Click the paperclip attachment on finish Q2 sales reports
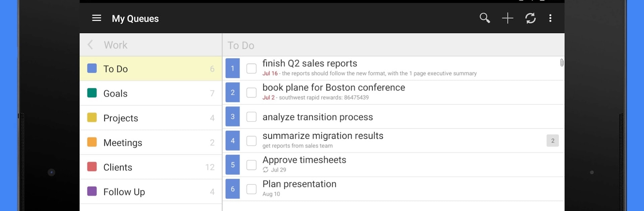Screen dimensions: 644x211 pyautogui.click(x=562, y=63)
